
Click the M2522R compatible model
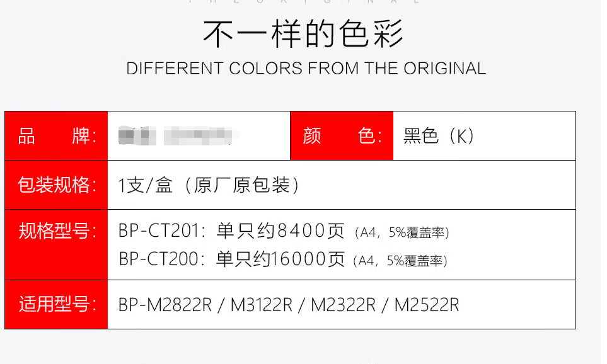point(427,305)
